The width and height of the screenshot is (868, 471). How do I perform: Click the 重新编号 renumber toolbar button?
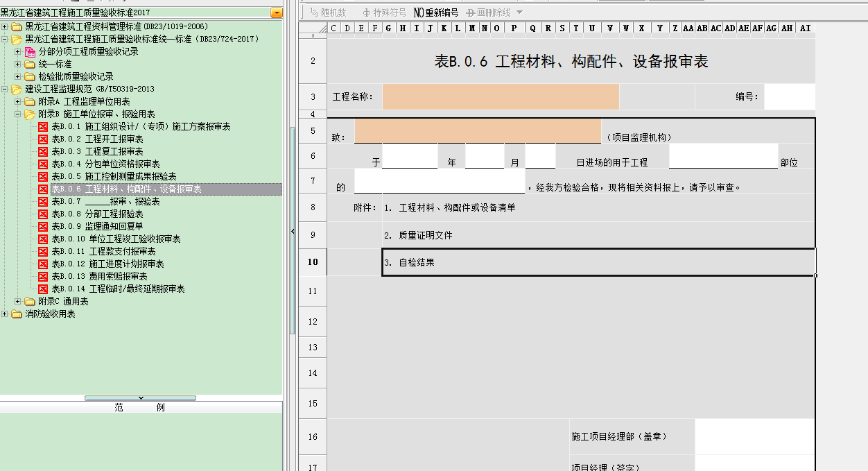[436, 12]
